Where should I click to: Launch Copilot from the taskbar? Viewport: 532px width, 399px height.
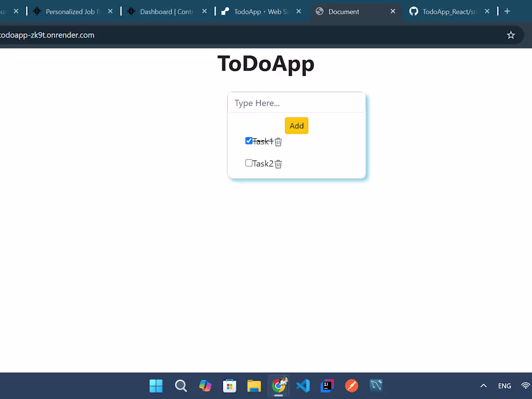pyautogui.click(x=205, y=385)
